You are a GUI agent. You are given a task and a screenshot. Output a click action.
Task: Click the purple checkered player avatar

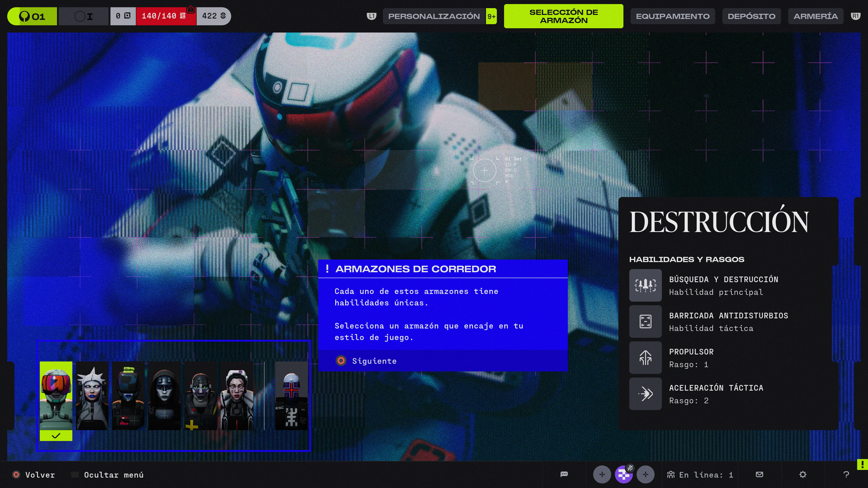tap(623, 474)
